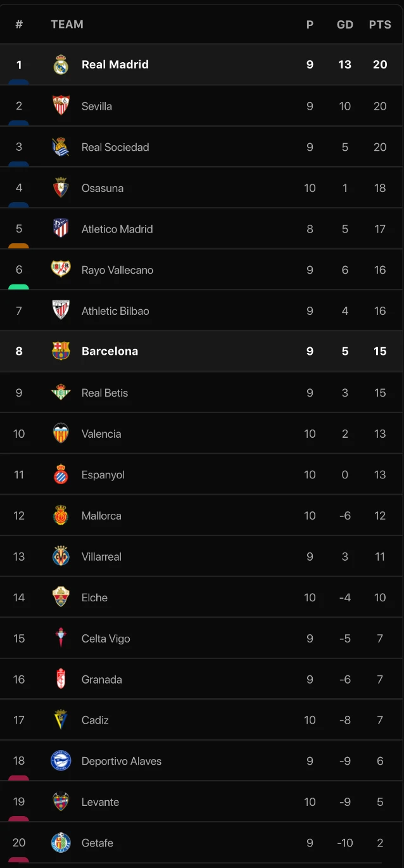Screen dimensions: 404x868
Task: Click the Getafe club crest
Action: pyautogui.click(x=61, y=843)
